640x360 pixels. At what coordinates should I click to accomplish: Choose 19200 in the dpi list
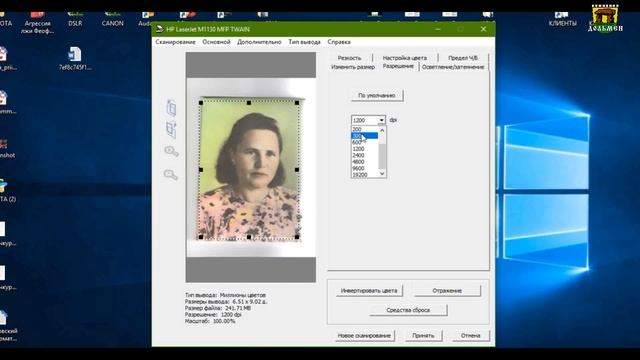[x=365, y=174]
